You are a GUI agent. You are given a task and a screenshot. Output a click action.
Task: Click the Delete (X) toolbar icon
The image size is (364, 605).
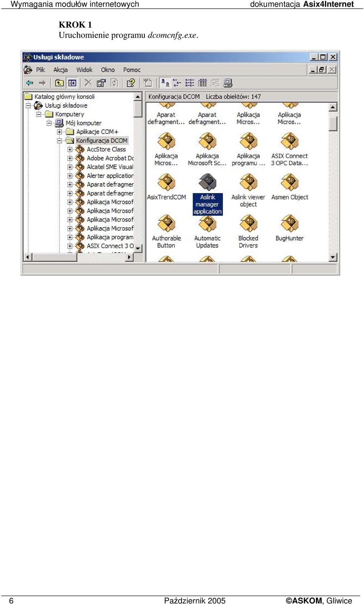pyautogui.click(x=88, y=83)
